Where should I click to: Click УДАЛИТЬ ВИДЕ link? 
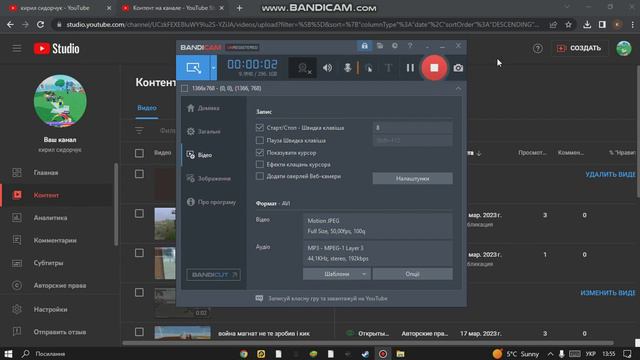pos(610,174)
